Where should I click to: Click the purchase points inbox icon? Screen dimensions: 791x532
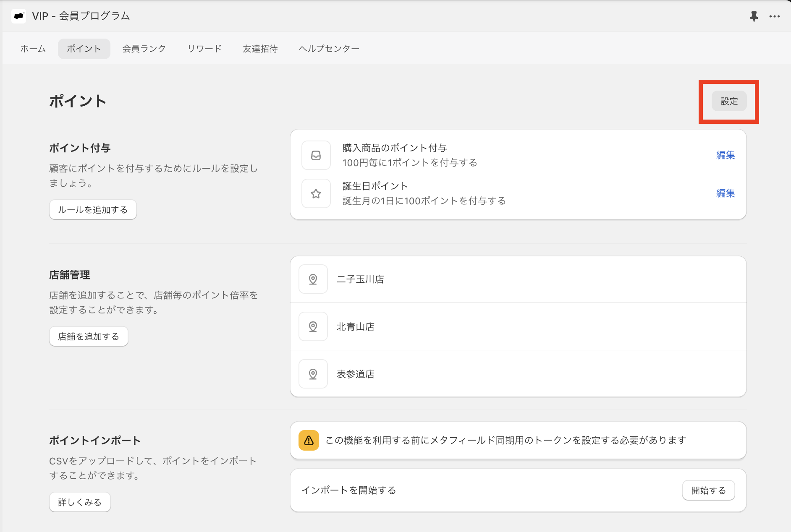(316, 155)
